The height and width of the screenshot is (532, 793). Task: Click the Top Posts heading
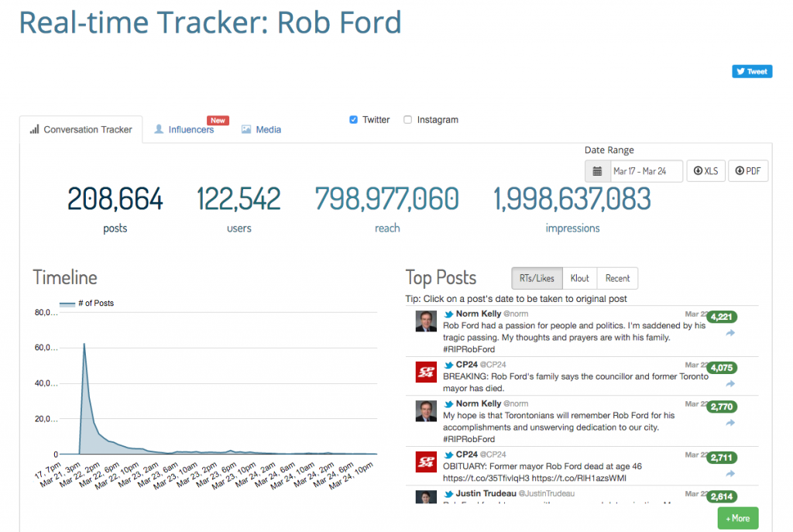441,278
